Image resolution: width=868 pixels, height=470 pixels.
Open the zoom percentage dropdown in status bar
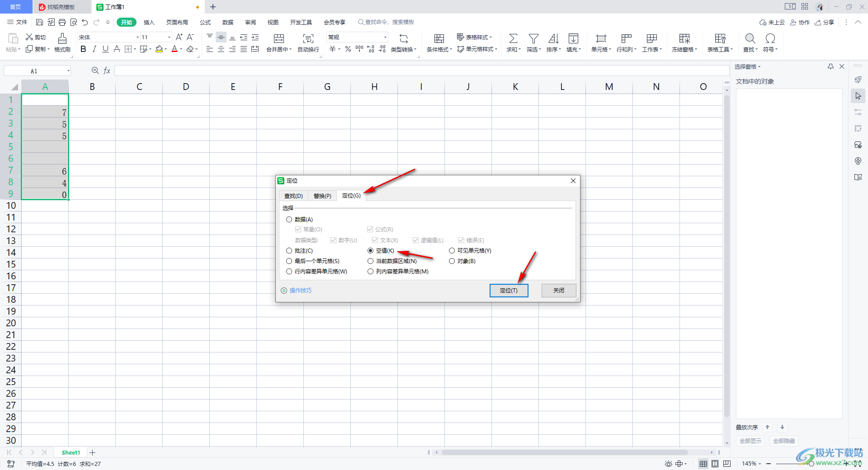click(x=759, y=464)
